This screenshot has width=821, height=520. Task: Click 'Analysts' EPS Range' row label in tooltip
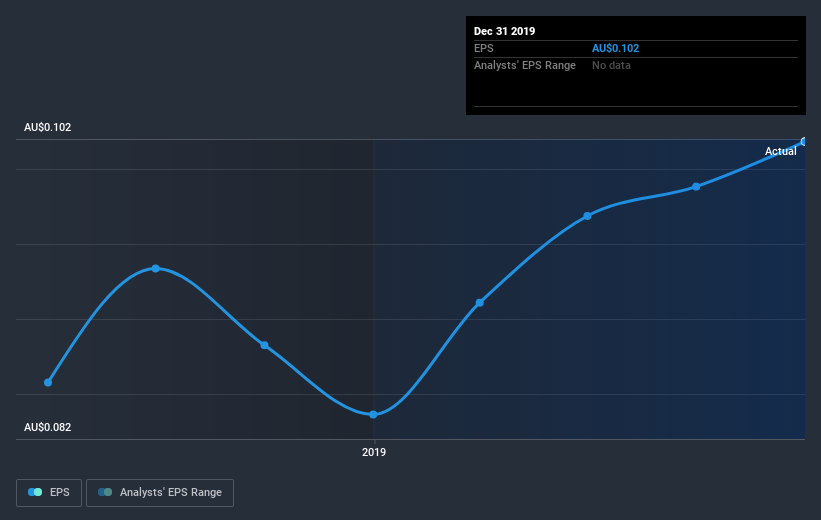click(x=525, y=65)
